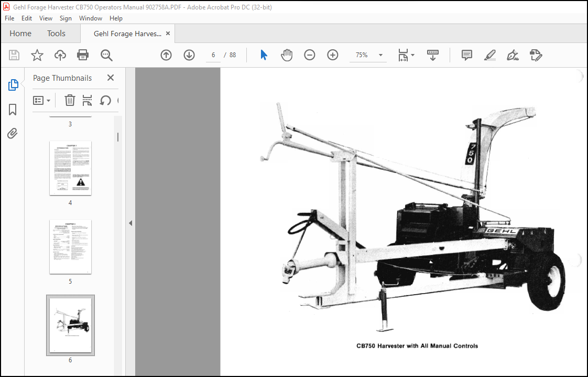Click the share/send file icon

tap(536, 55)
